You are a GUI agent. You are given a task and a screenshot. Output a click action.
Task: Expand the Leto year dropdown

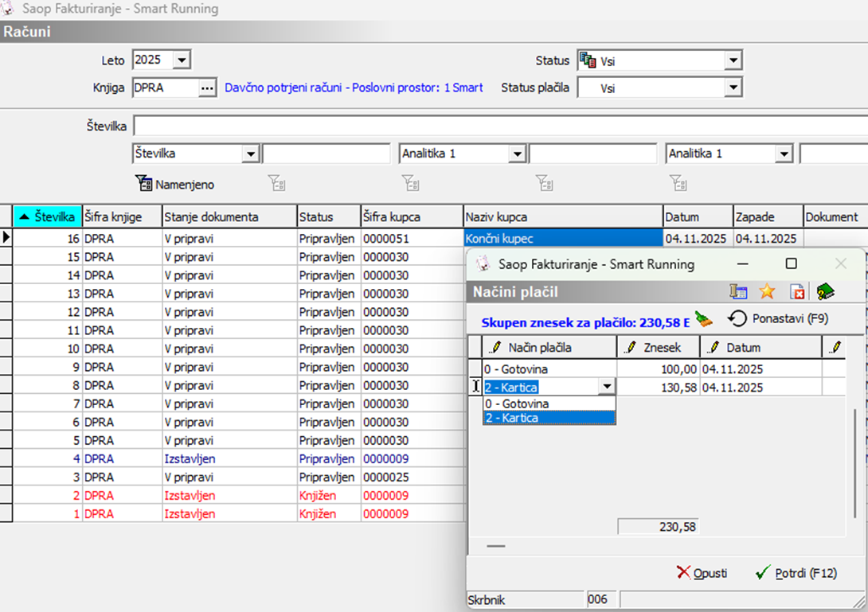tap(182, 60)
